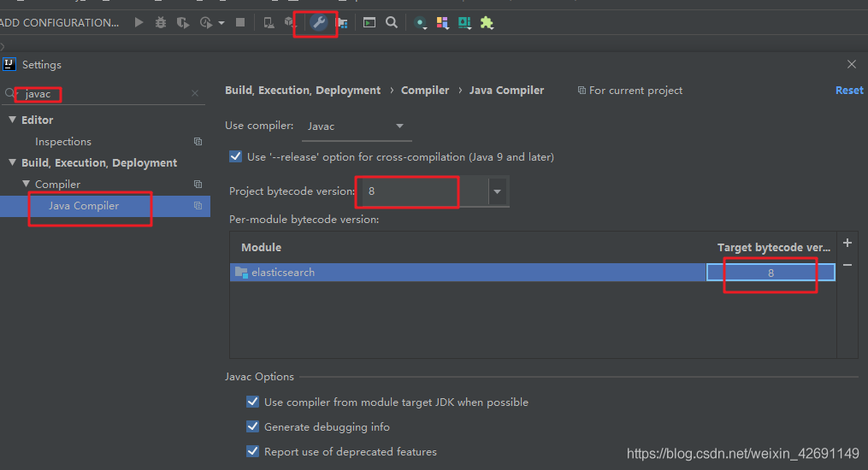Open Project bytecode version dropdown arrow
This screenshot has height=470, width=868.
pyautogui.click(x=497, y=191)
